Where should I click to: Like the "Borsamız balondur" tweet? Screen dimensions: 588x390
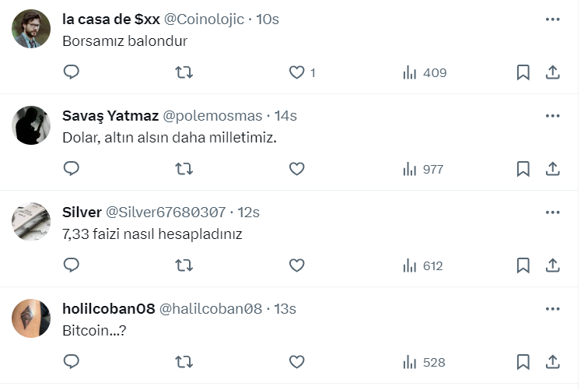[x=296, y=72]
